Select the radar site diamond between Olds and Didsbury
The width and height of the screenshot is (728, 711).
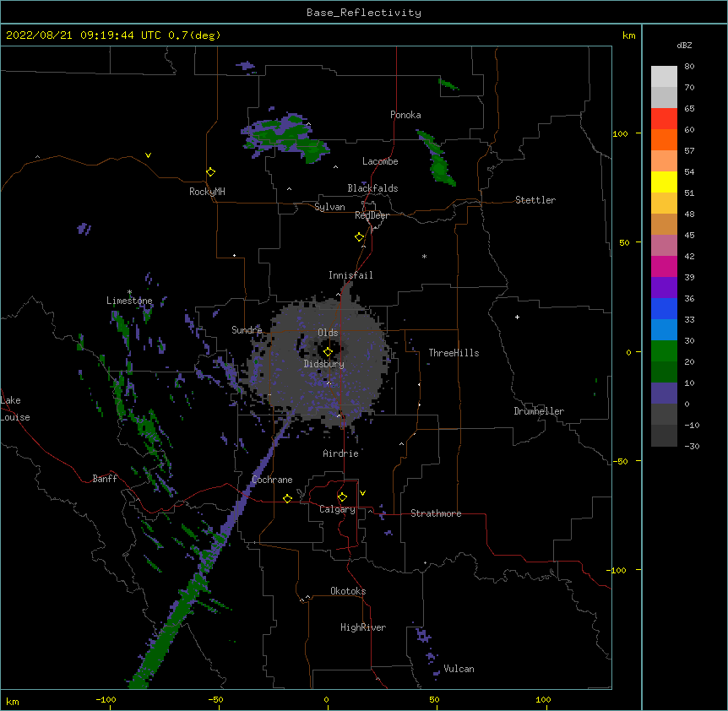point(329,352)
